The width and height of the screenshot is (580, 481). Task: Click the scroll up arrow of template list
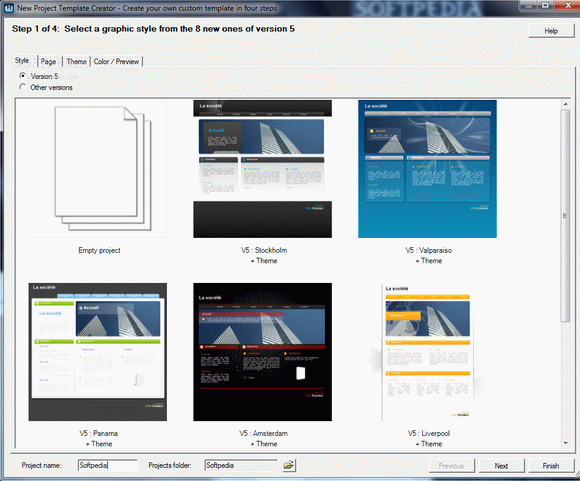coord(565,105)
